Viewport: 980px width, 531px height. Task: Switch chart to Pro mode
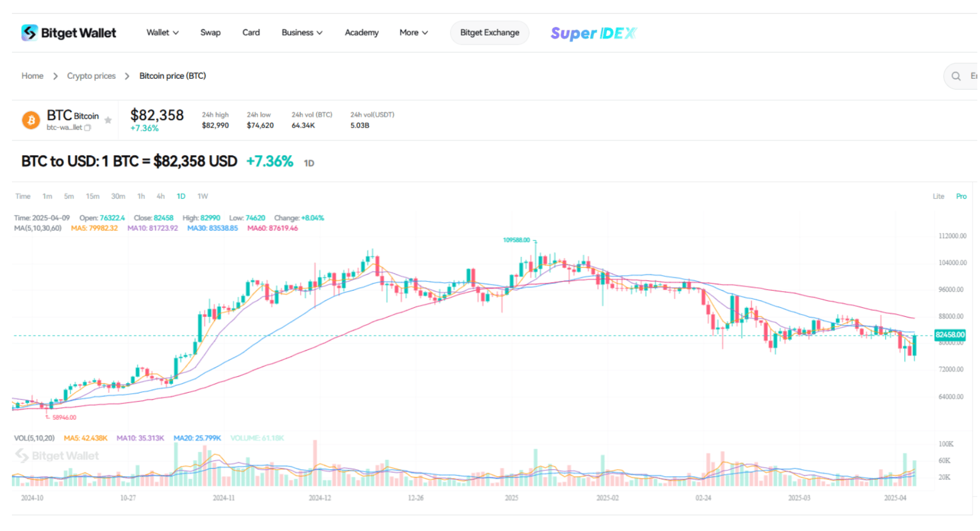coord(961,196)
